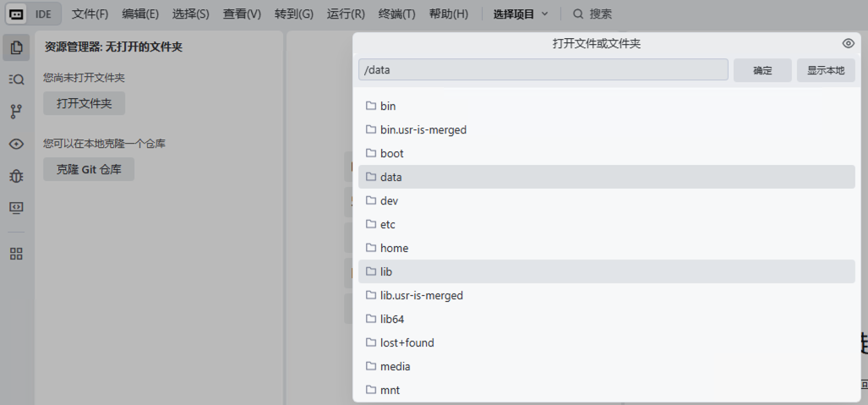
Task: Click folder icon beside bin
Action: [x=371, y=106]
